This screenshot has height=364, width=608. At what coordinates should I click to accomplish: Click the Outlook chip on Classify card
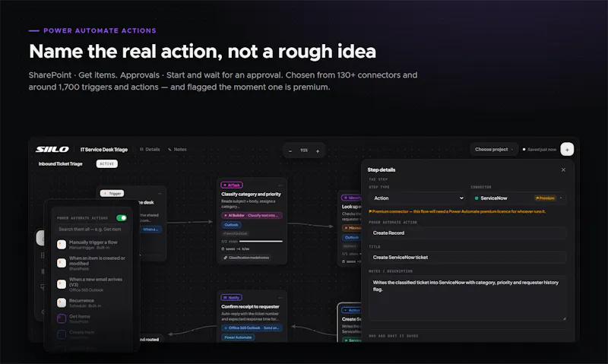click(x=232, y=225)
